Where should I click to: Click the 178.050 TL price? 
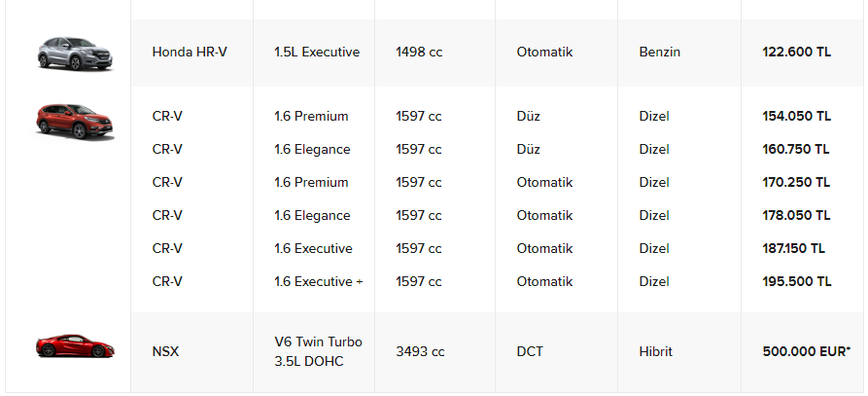[x=796, y=215]
